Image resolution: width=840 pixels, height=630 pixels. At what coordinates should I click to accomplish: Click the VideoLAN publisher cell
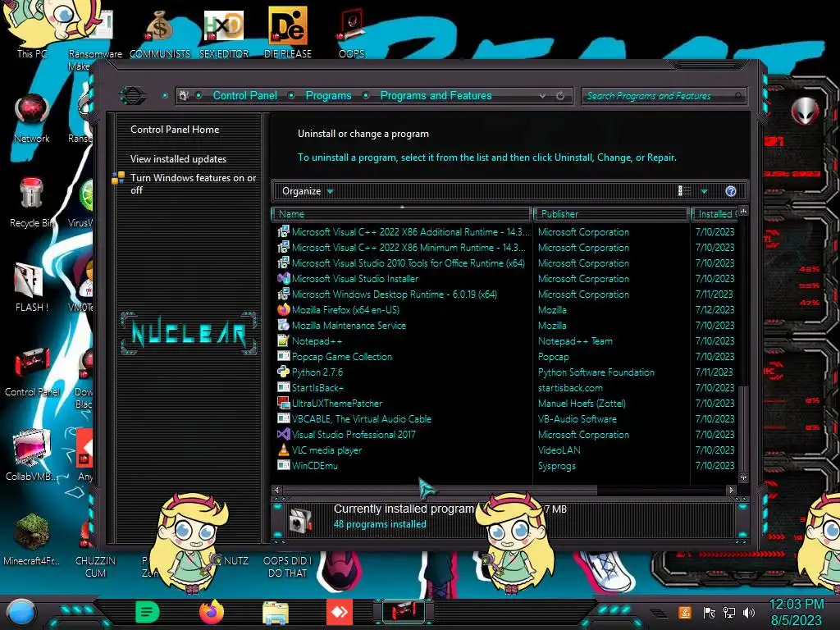(559, 450)
